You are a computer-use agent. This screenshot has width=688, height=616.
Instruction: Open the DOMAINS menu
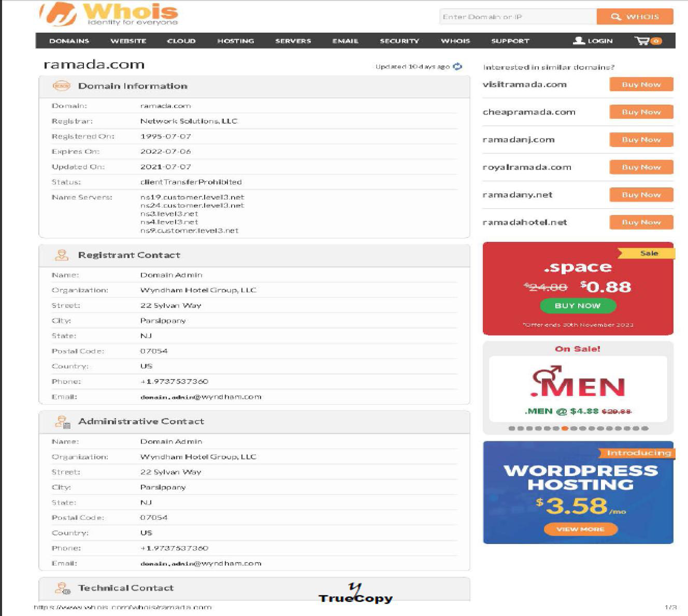(69, 41)
